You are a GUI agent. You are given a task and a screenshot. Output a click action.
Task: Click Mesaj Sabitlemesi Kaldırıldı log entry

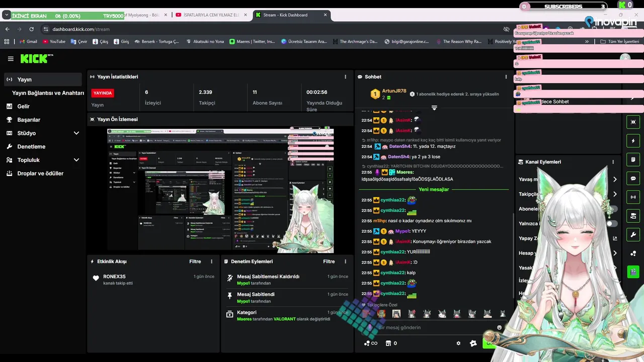click(287, 280)
